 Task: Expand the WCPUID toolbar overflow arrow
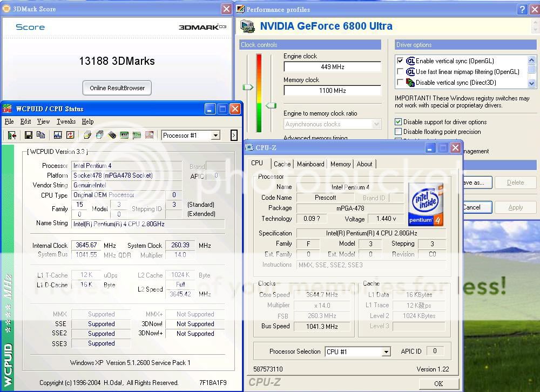pos(234,136)
